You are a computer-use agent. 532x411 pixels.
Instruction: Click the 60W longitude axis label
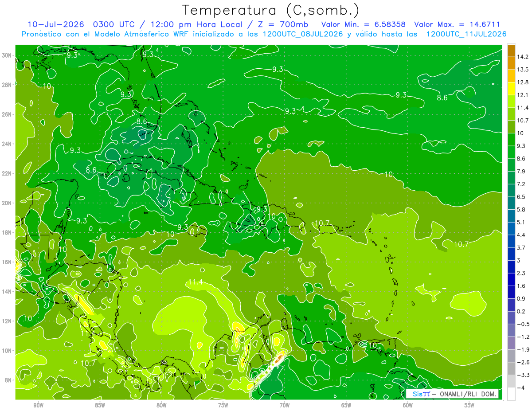[408, 405]
